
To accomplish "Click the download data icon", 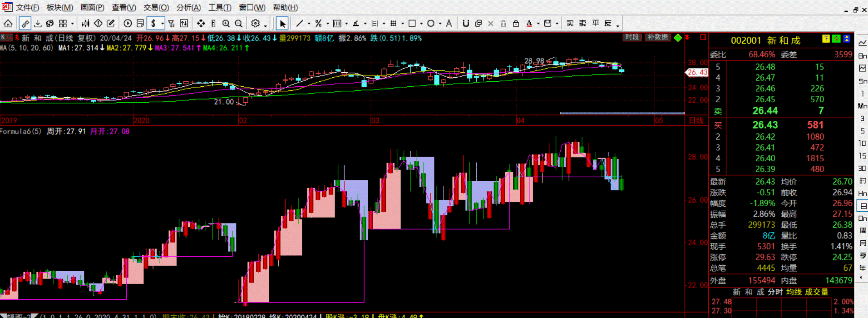I will [38, 24].
